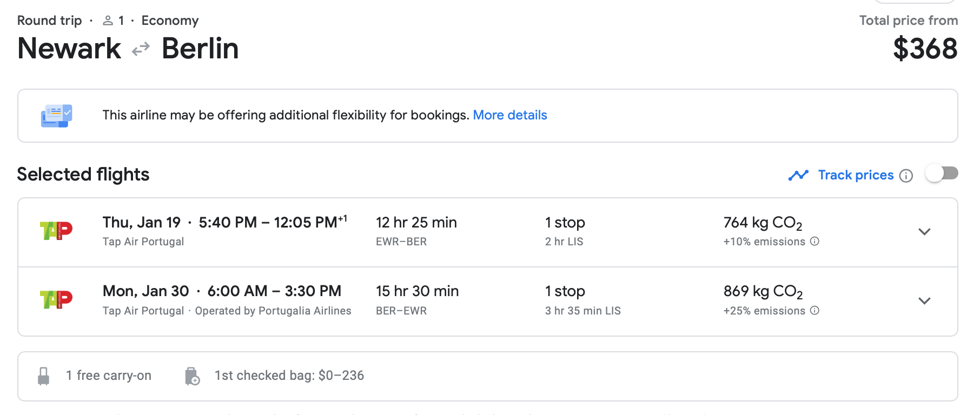Enable the Track prices switch

click(942, 173)
